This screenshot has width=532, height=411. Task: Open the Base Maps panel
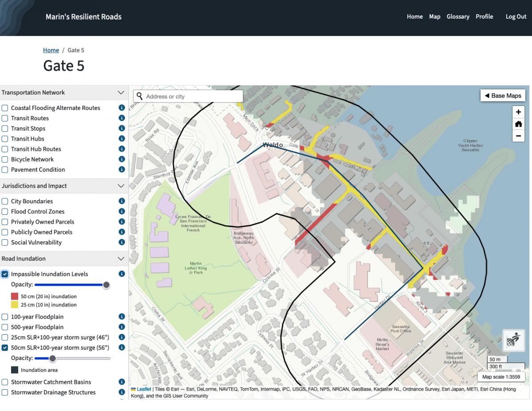(x=503, y=95)
